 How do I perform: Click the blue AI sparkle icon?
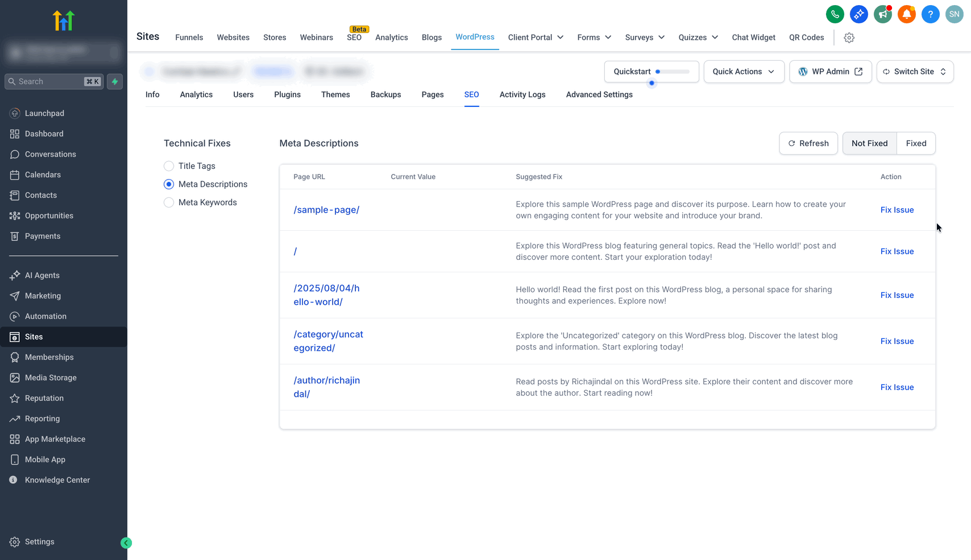[x=858, y=14]
